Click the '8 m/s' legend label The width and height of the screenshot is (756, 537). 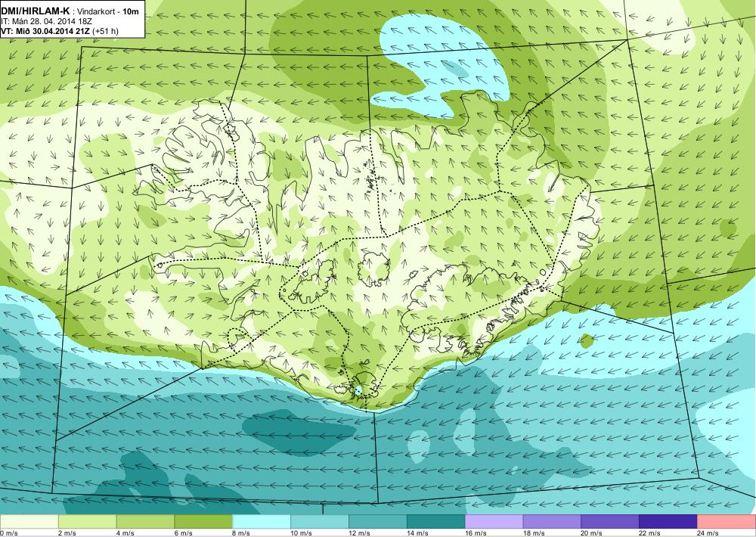(x=242, y=533)
